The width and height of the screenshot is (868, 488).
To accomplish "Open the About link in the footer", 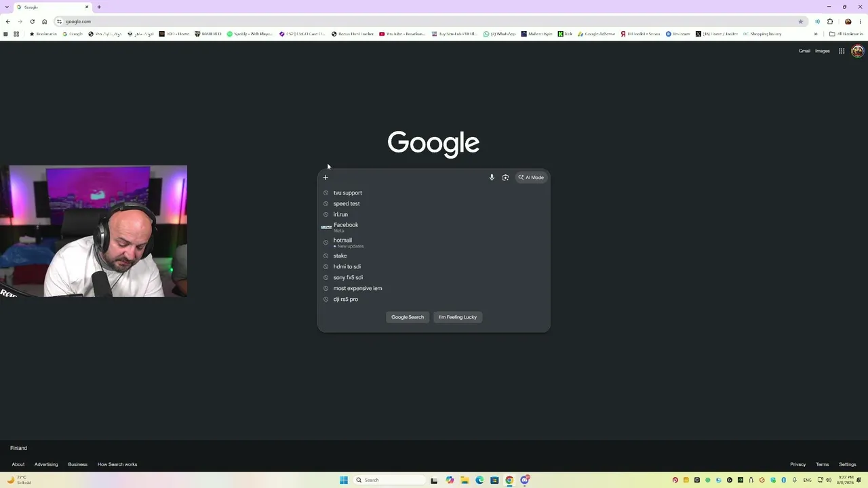I will tap(18, 464).
